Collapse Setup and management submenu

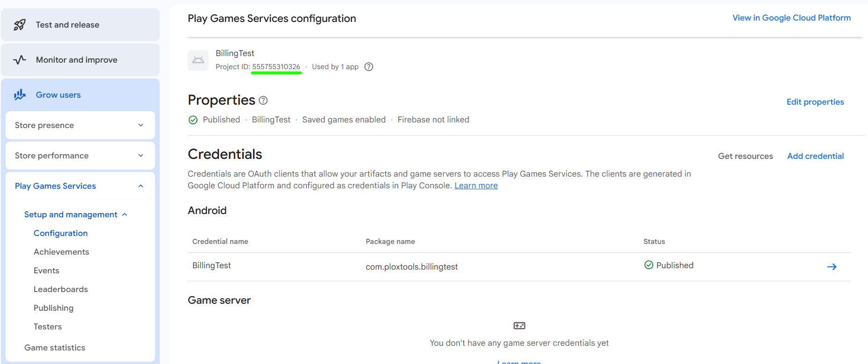(125, 214)
